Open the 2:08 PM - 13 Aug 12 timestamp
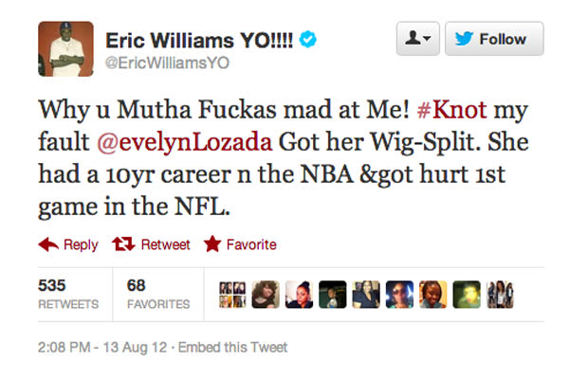Screen dimensions: 588x379 point(102,347)
